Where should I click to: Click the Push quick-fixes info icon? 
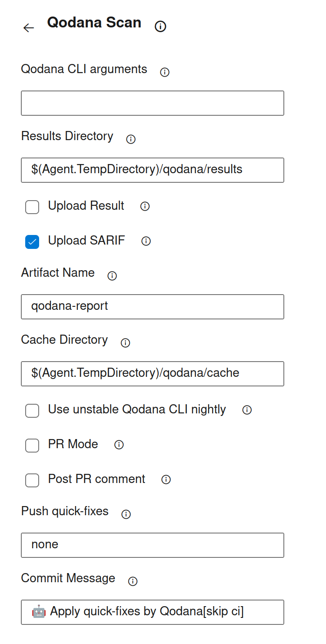tap(126, 514)
